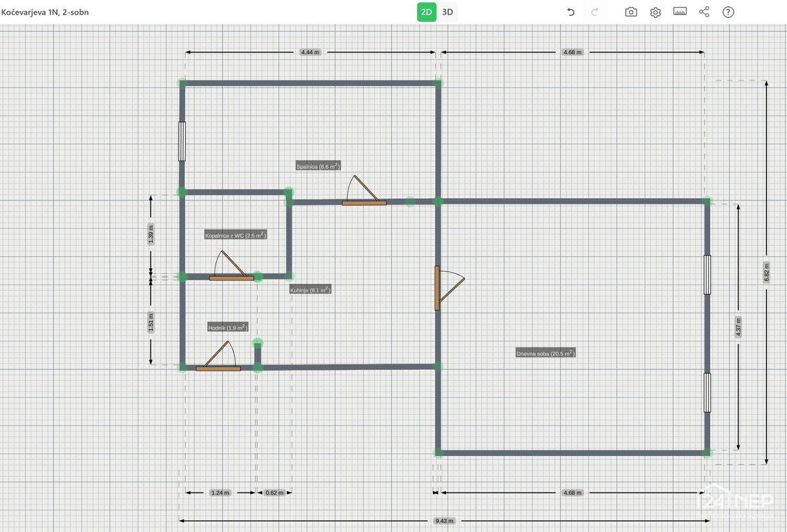Share the floor plan
Image resolution: width=787 pixels, height=532 pixels.
[x=704, y=12]
